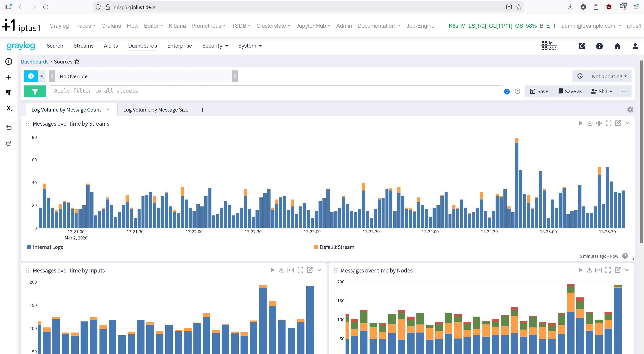Select the add widget plus icon
Screen dimensions: 644x354
(9, 77)
